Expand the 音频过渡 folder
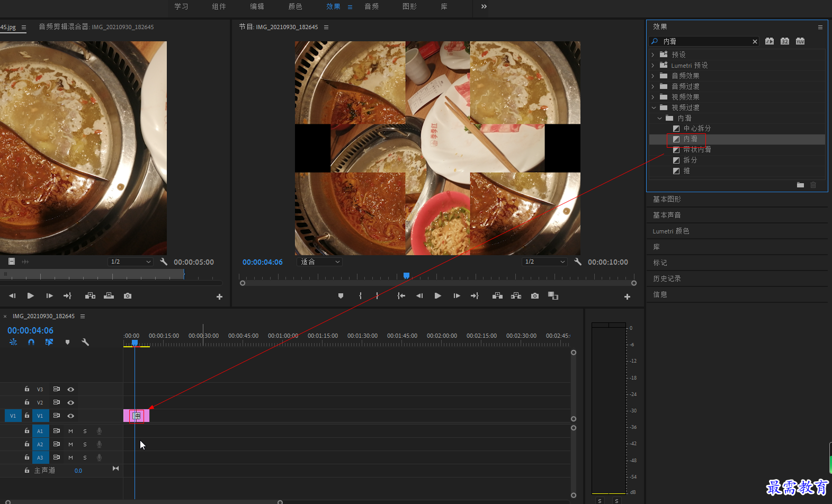Viewport: 832px width, 504px height. (652, 86)
